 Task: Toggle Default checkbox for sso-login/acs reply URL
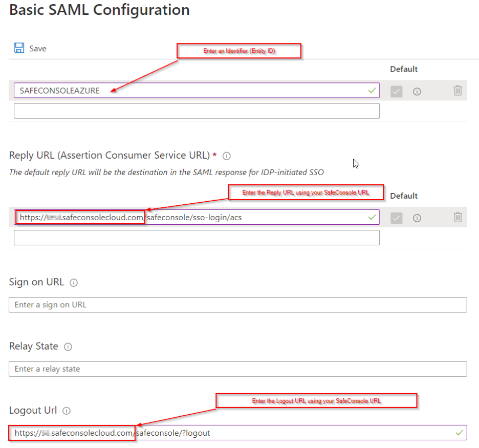click(x=396, y=218)
